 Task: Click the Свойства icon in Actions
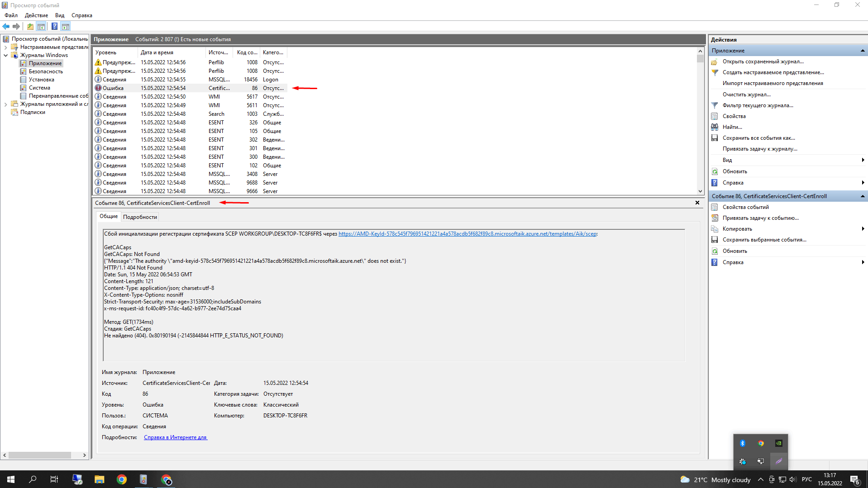pos(715,116)
